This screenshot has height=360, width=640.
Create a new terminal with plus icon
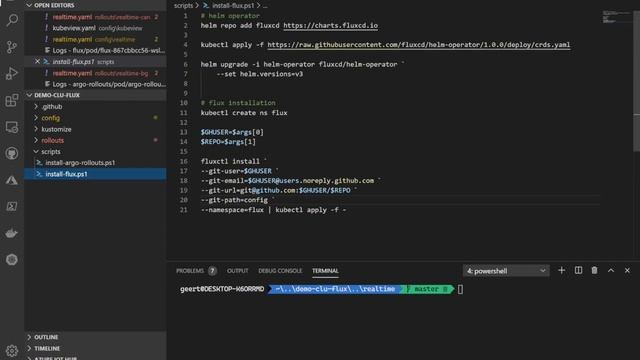coord(561,270)
